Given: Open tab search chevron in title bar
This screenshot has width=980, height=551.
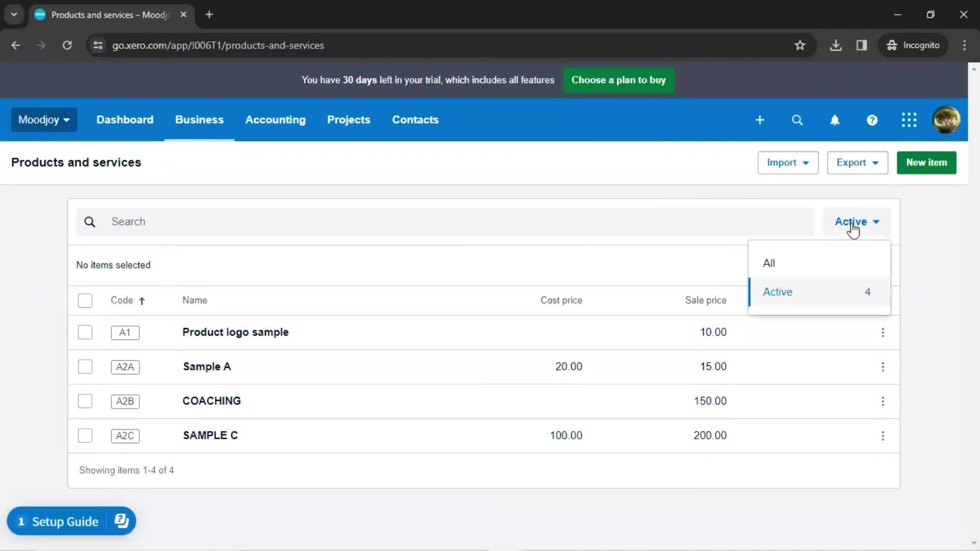Looking at the screenshot, I should point(14,14).
